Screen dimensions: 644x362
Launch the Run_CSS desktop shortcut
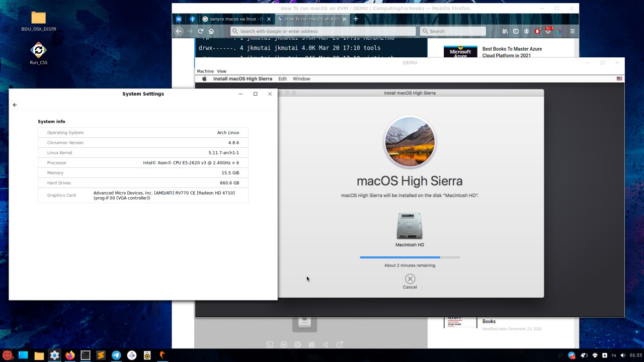coord(39,54)
